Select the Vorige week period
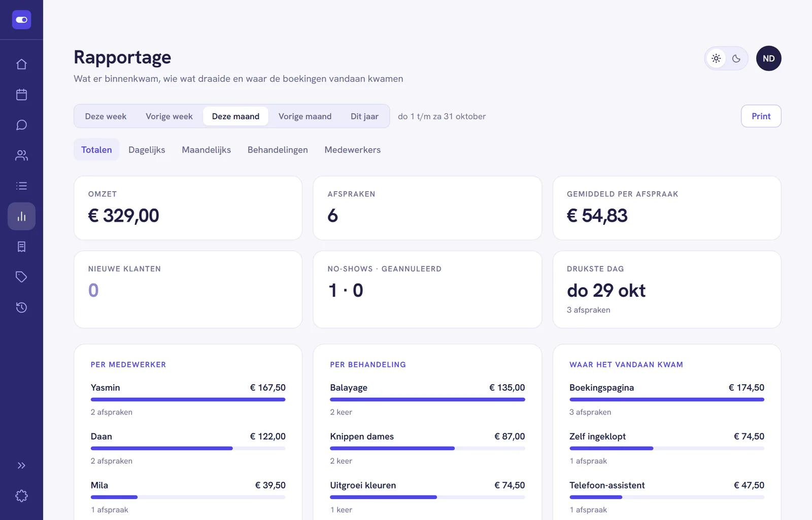The height and width of the screenshot is (520, 812). pyautogui.click(x=169, y=116)
